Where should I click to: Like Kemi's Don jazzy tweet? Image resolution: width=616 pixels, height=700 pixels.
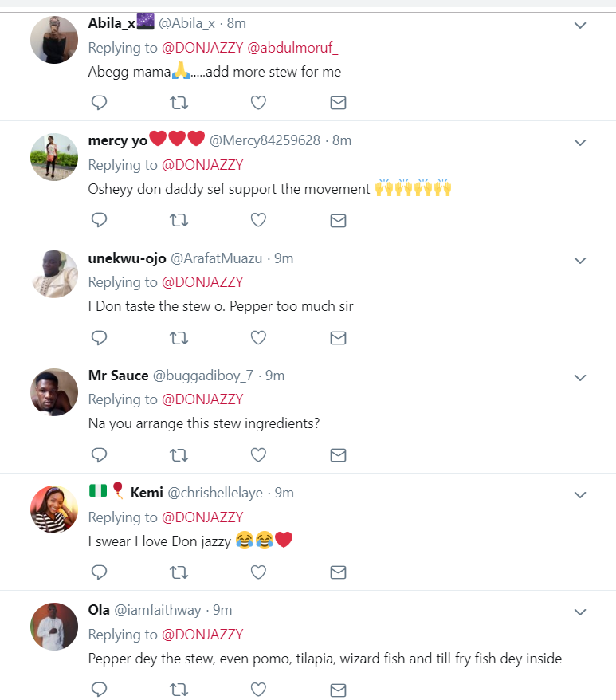click(x=258, y=572)
